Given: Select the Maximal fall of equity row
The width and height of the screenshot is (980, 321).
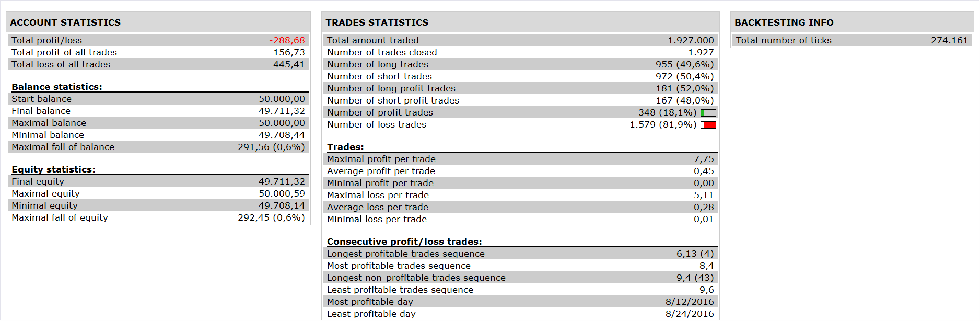Looking at the screenshot, I should tap(158, 217).
